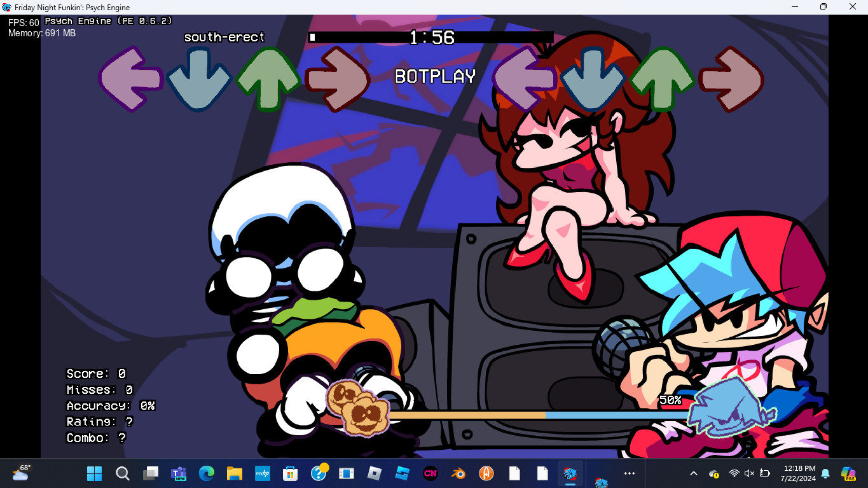Show more taskbar apps via ellipsis

click(630, 473)
